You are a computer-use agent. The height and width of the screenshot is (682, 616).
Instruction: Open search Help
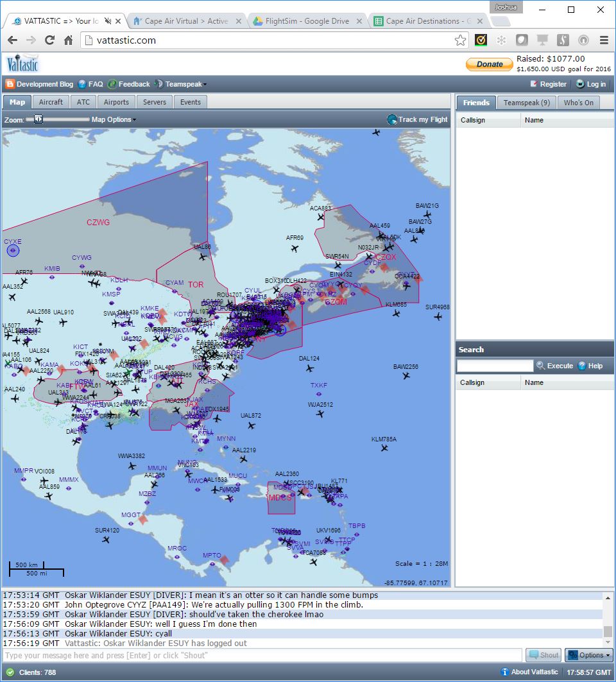(x=590, y=366)
